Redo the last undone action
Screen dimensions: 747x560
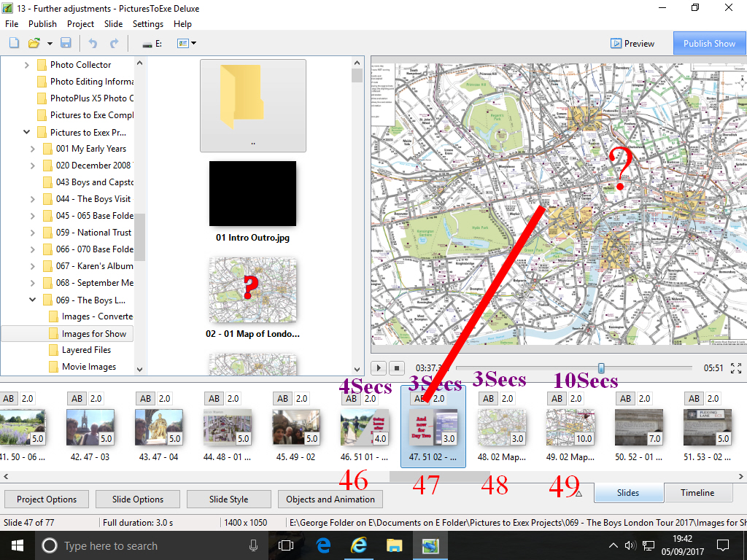coord(115,43)
